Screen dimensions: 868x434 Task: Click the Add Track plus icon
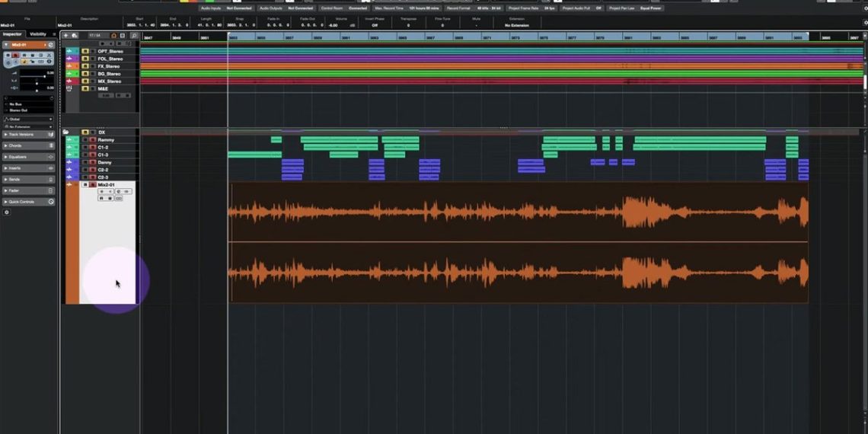tap(66, 35)
